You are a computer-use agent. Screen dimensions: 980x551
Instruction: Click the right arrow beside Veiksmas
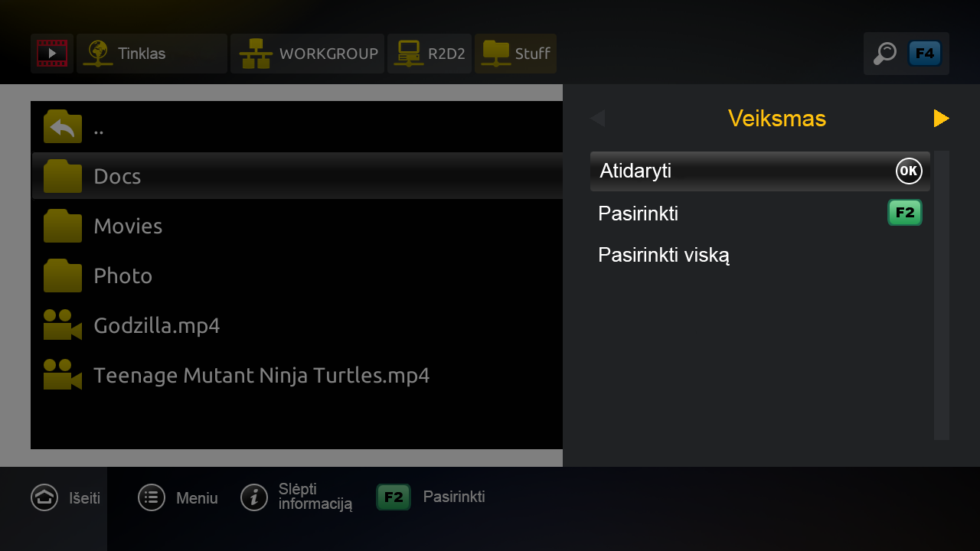(941, 119)
